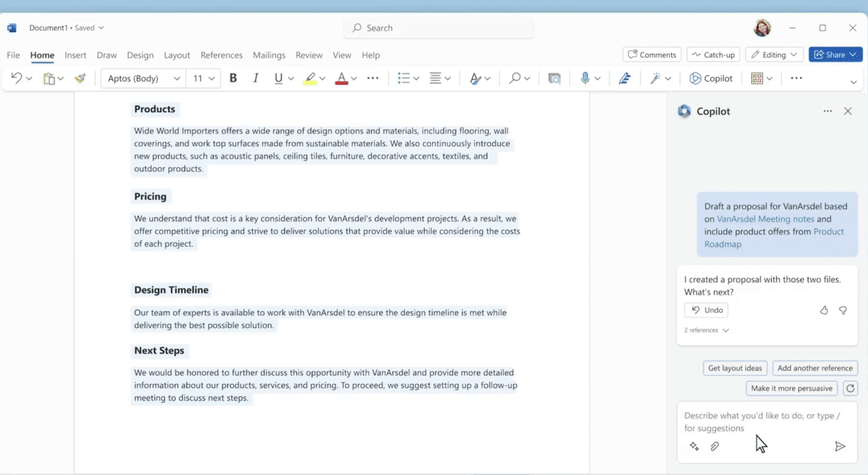The image size is (868, 475).
Task: Choose the Get layout ideas suggestion
Action: pos(735,368)
